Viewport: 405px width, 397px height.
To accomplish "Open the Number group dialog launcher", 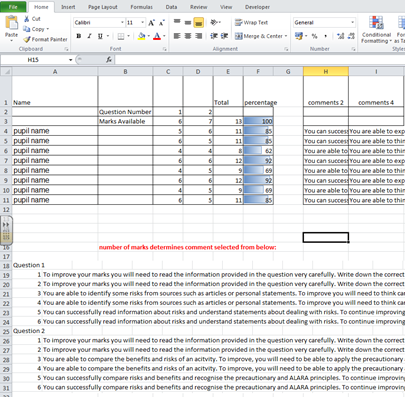I will pyautogui.click(x=353, y=49).
